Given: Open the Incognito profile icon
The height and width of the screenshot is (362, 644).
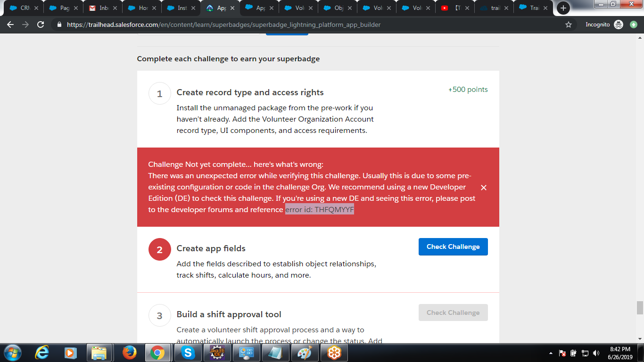Looking at the screenshot, I should click(619, 25).
